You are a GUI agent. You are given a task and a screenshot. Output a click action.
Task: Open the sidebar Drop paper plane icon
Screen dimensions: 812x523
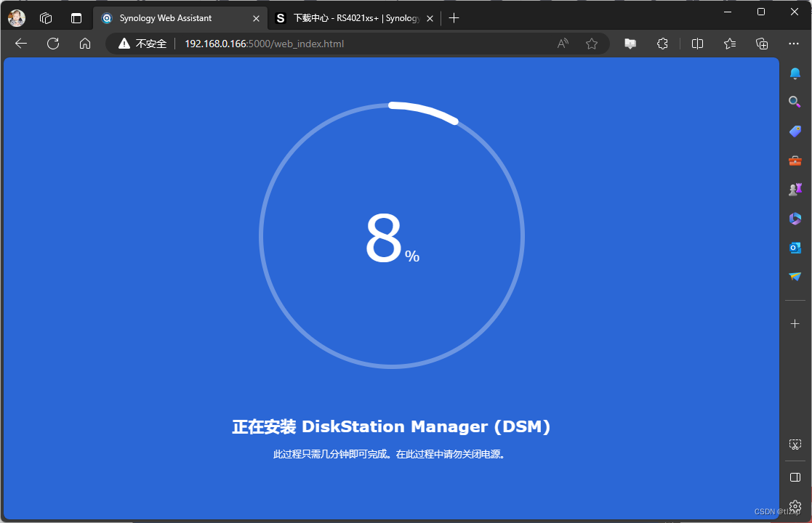click(x=795, y=277)
